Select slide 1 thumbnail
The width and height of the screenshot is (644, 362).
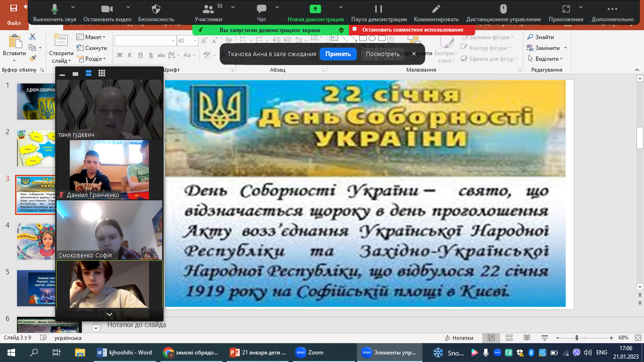pos(36,102)
